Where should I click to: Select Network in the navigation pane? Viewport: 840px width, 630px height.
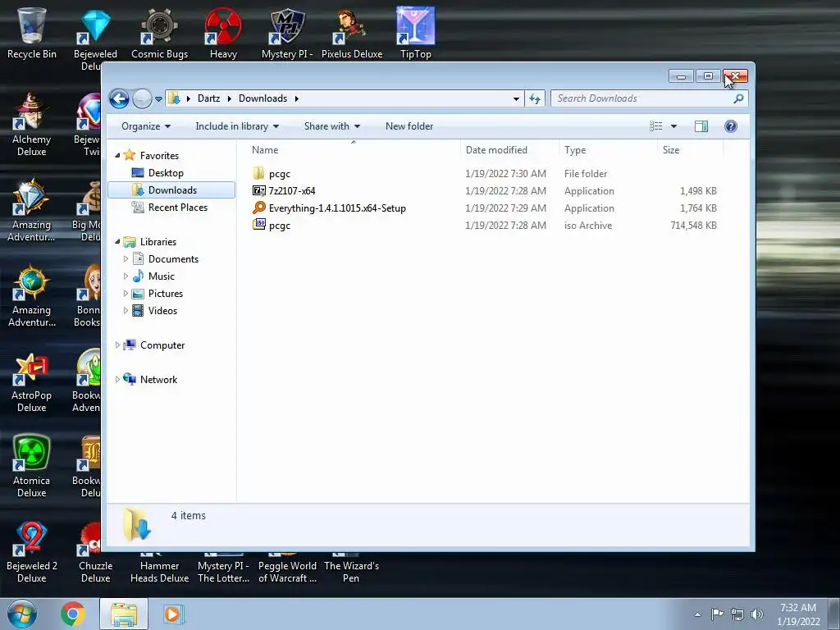click(158, 380)
